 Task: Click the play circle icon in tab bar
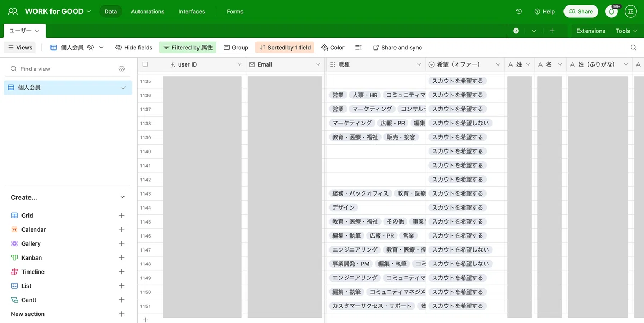pyautogui.click(x=516, y=31)
